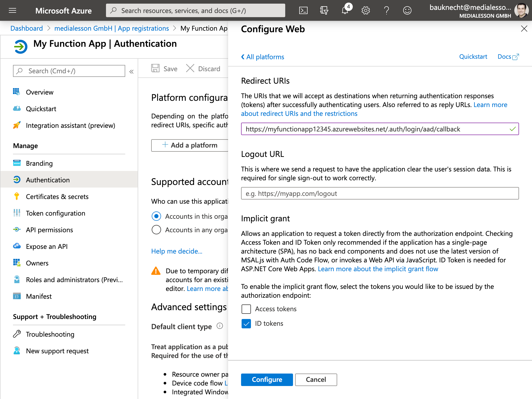Viewport: 532px width, 399px height.
Task: Open the hamburger portal menu
Action: (12, 10)
